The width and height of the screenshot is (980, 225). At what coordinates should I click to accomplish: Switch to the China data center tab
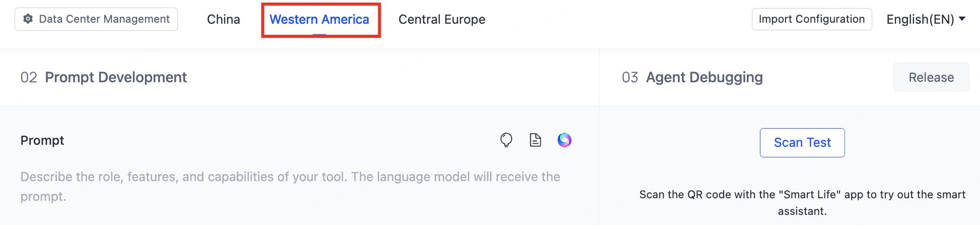pos(224,19)
